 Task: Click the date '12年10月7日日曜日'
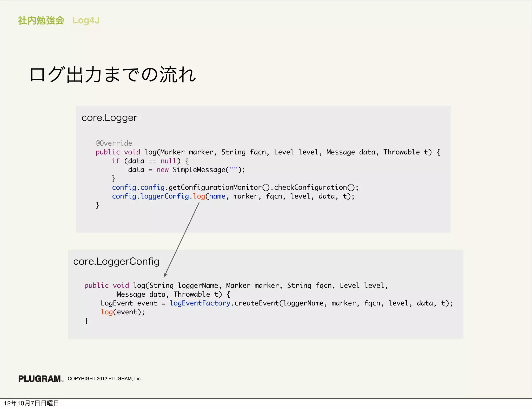(31, 403)
